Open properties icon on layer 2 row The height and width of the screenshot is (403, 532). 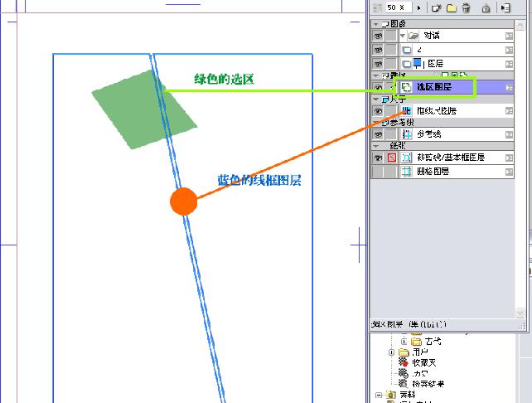[509, 51]
